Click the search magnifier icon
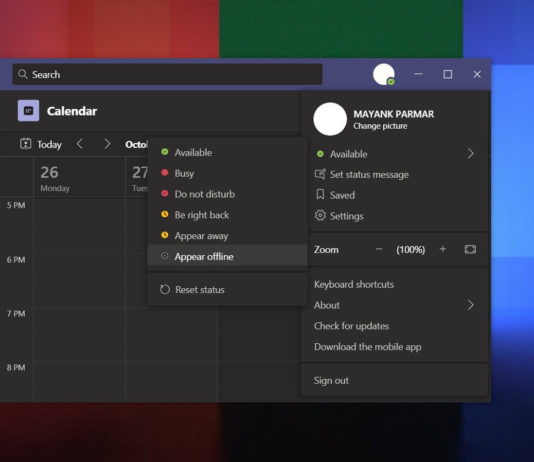This screenshot has width=534, height=462. click(23, 74)
